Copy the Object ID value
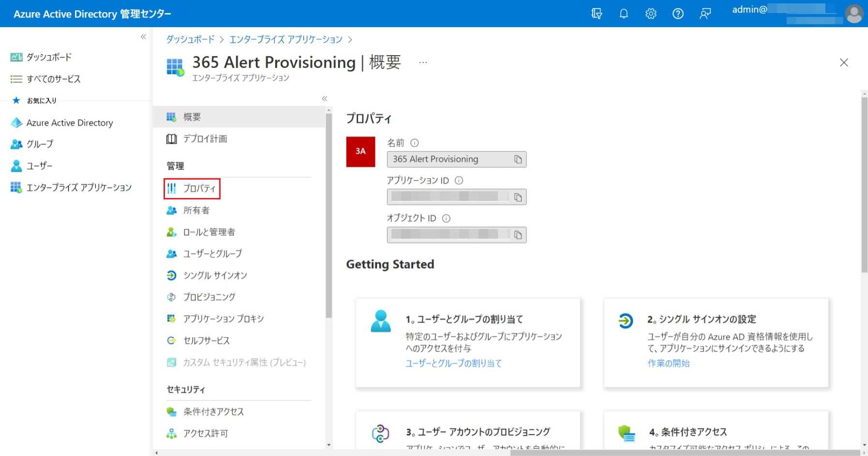This screenshot has width=868, height=456. pos(518,235)
